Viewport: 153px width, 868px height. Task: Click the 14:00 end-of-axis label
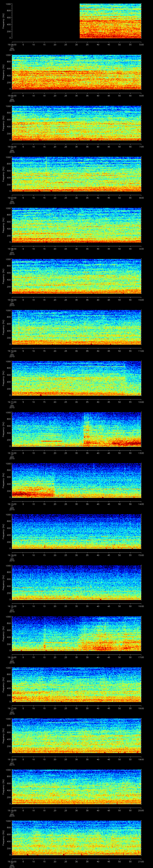141,504
